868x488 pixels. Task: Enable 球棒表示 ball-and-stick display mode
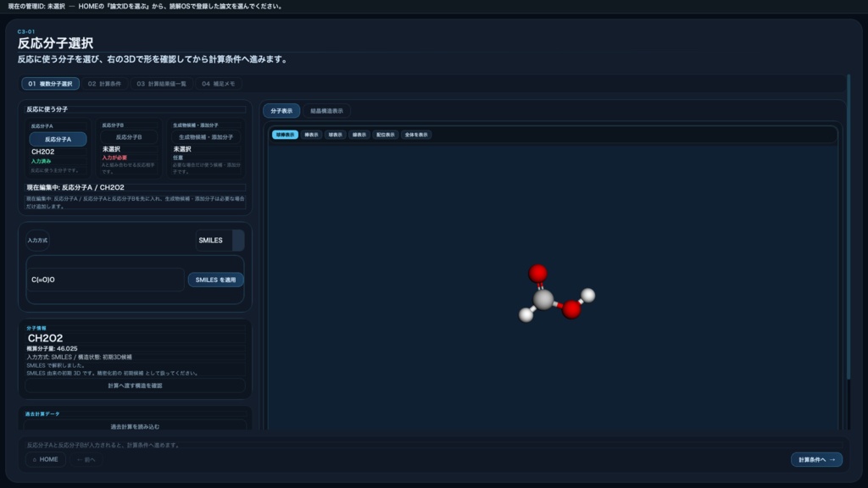(x=285, y=135)
